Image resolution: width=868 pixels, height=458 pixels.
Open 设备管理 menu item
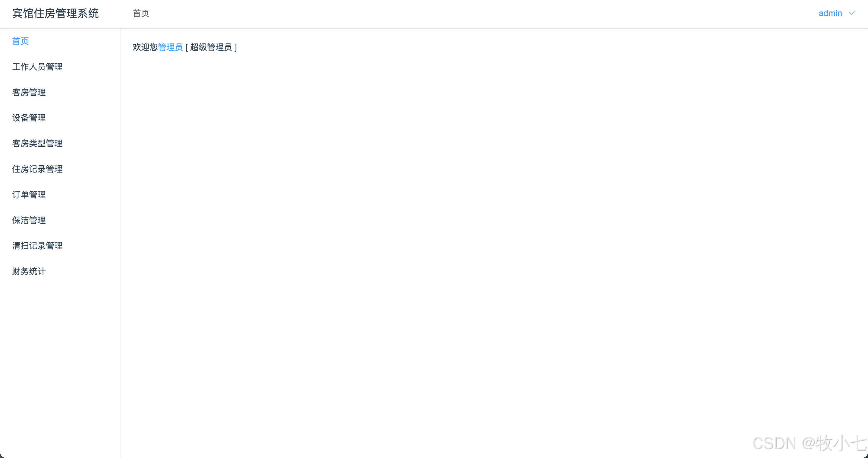[29, 118]
